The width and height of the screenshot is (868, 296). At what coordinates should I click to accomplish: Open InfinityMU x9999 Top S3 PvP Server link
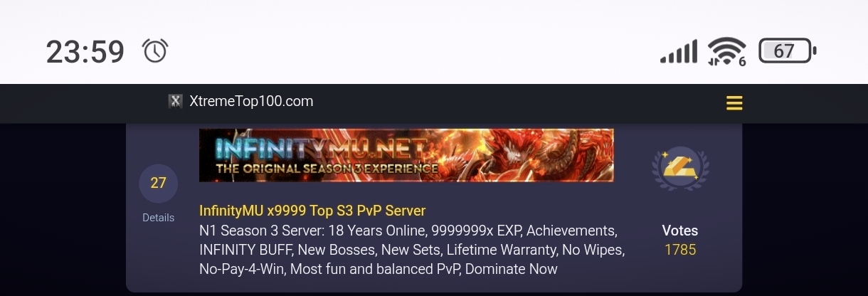(x=312, y=211)
